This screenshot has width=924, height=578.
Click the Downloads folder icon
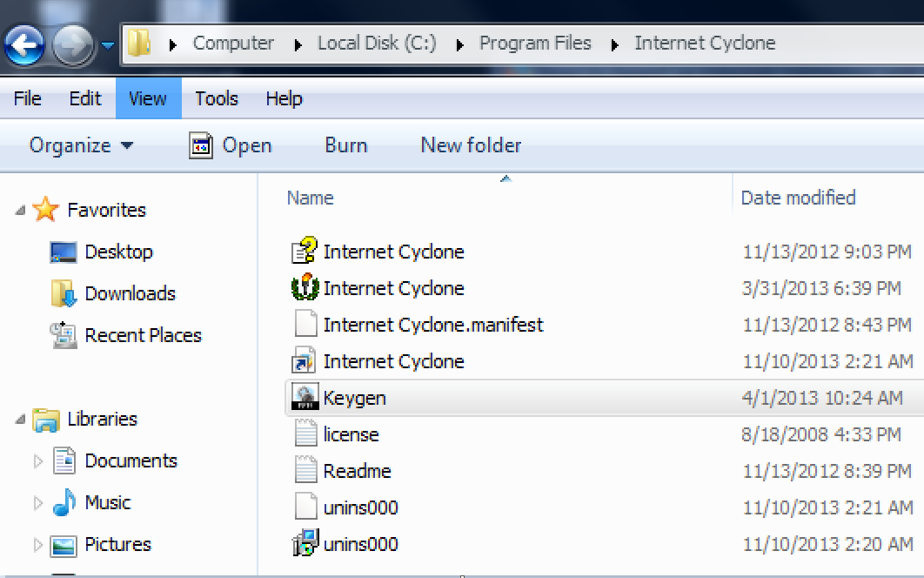tap(63, 293)
